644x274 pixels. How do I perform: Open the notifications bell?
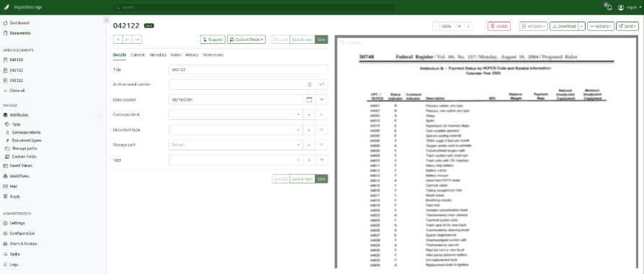coord(609,7)
